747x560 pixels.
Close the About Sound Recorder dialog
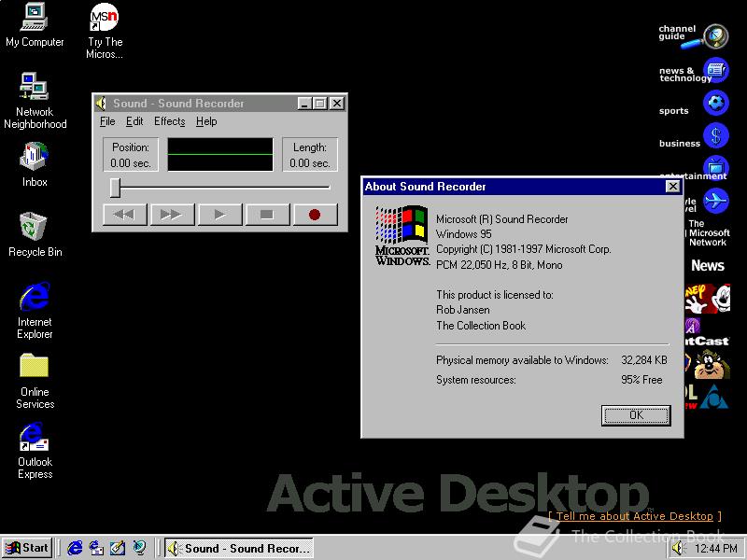(672, 186)
